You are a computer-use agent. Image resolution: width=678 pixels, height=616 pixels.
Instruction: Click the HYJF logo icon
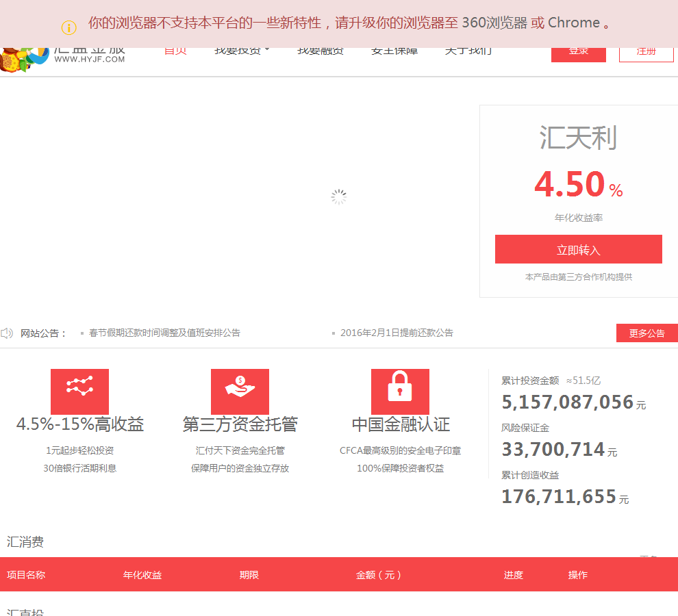click(24, 60)
